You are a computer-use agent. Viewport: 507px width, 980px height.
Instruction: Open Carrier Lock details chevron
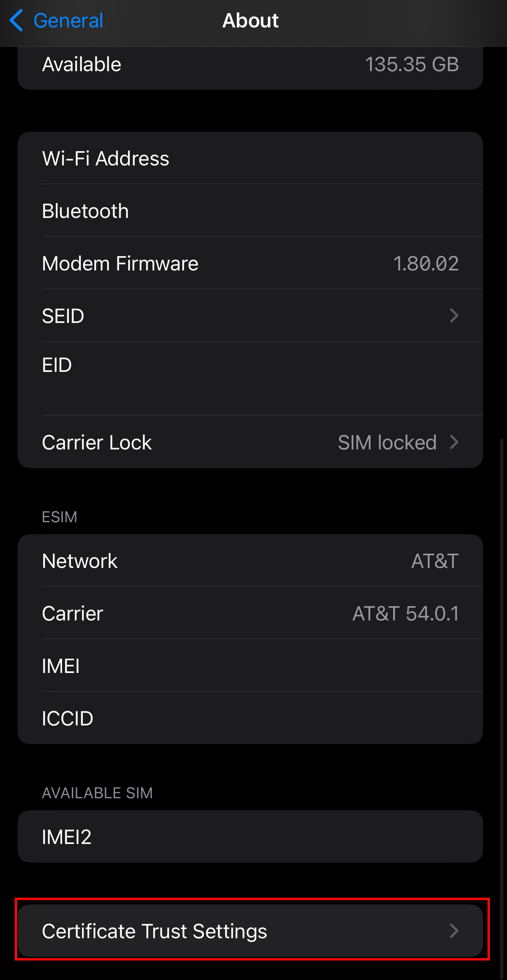(x=454, y=442)
